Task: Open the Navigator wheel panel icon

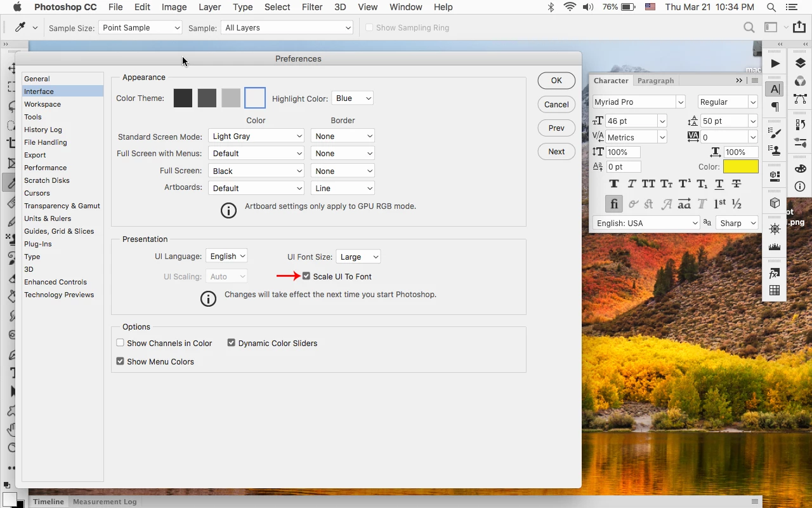Action: [775, 229]
